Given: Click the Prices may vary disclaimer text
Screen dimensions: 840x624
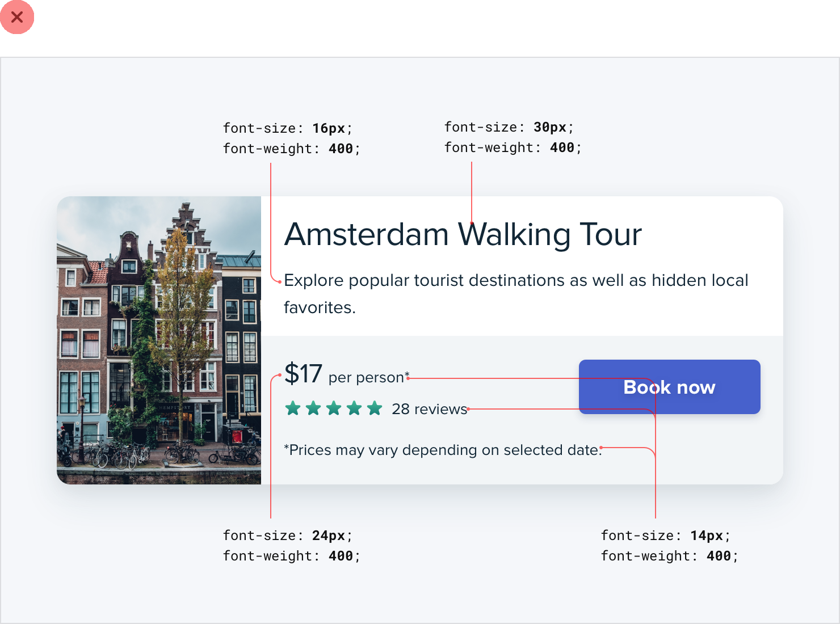Looking at the screenshot, I should point(443,450).
